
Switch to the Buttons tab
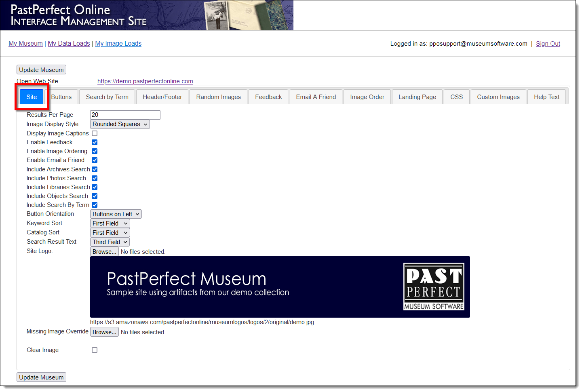(61, 97)
